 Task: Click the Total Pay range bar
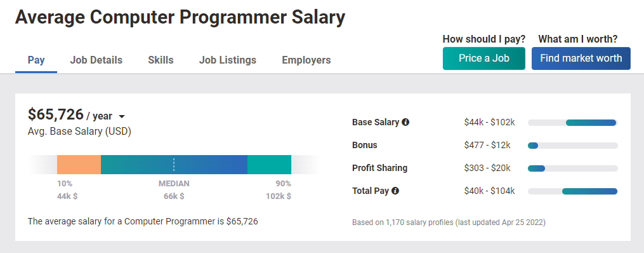[x=572, y=191]
